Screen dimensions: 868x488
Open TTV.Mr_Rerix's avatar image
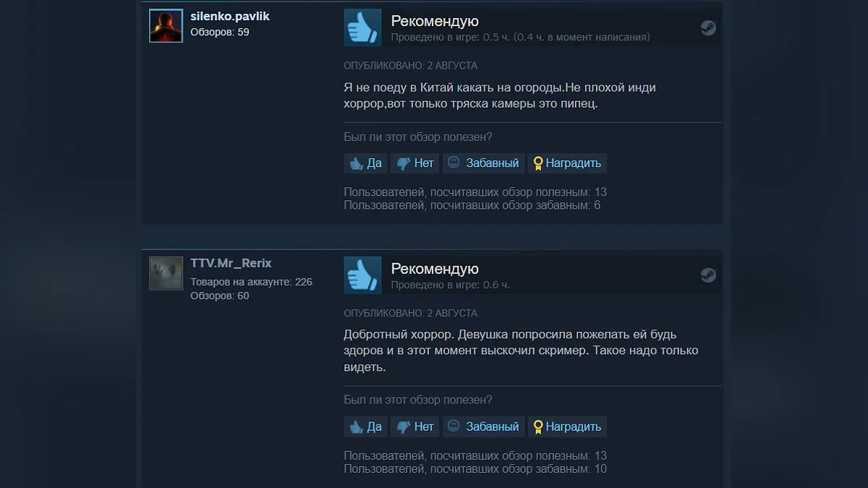[x=166, y=273]
